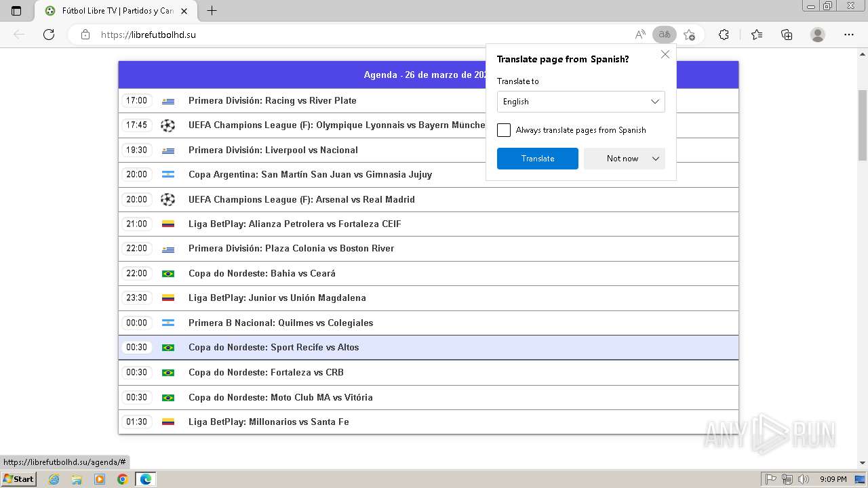Click Edge icon in taskbar
The height and width of the screenshot is (488, 868).
tap(146, 479)
